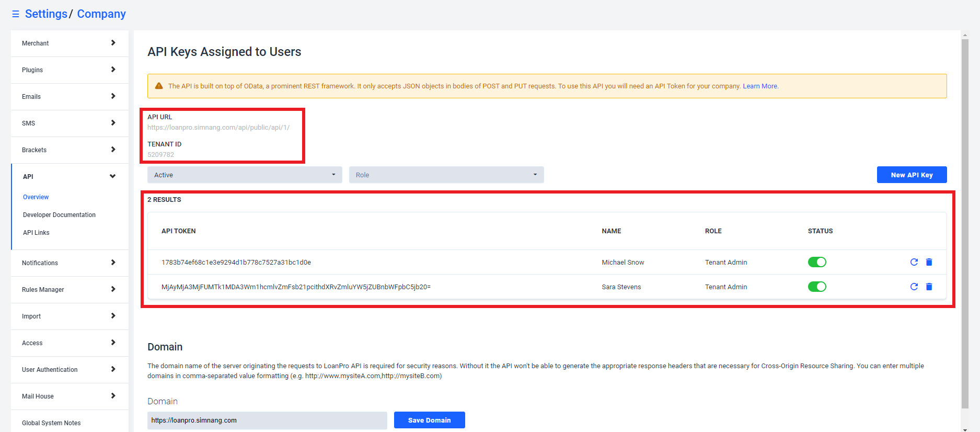The width and height of the screenshot is (980, 432).
Task: Expand the SMS sidebar section
Action: click(70, 123)
